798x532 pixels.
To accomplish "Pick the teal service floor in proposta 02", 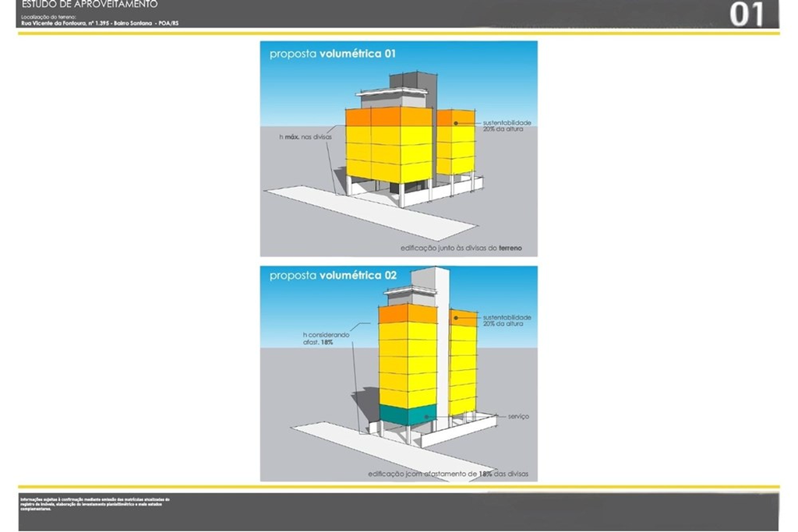I will 405,416.
